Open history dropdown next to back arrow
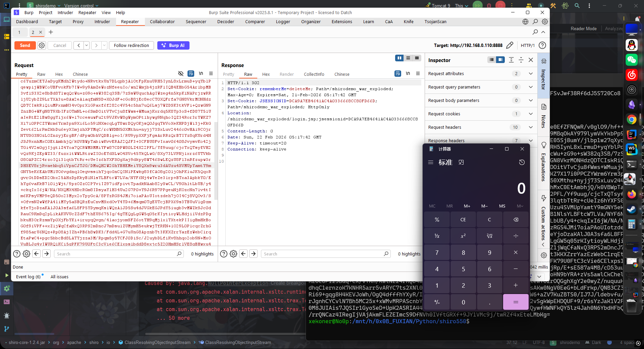 (x=87, y=45)
